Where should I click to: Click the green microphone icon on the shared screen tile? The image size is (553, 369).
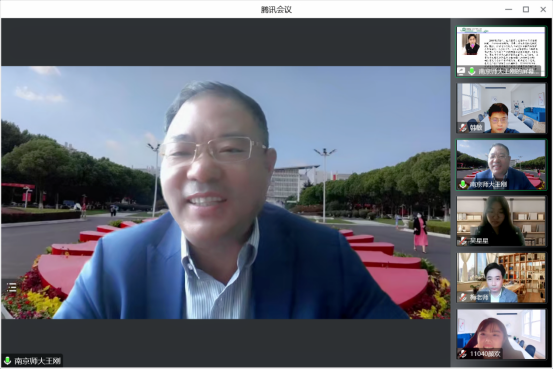click(472, 71)
